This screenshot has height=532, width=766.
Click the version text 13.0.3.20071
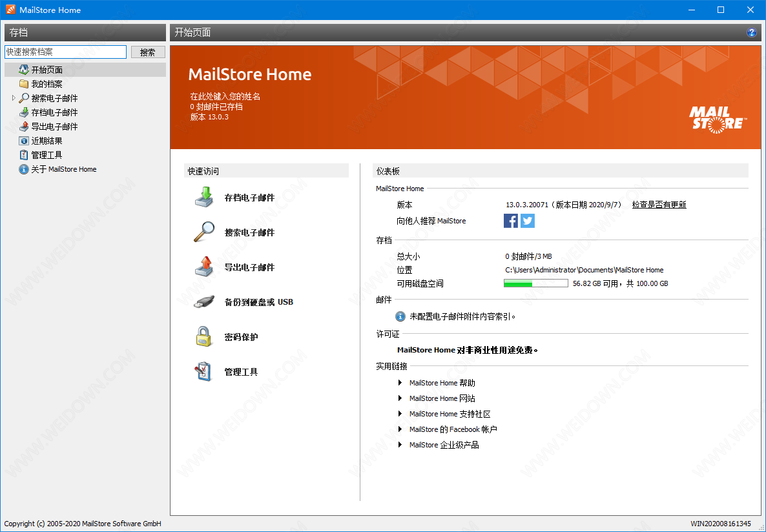click(x=527, y=205)
